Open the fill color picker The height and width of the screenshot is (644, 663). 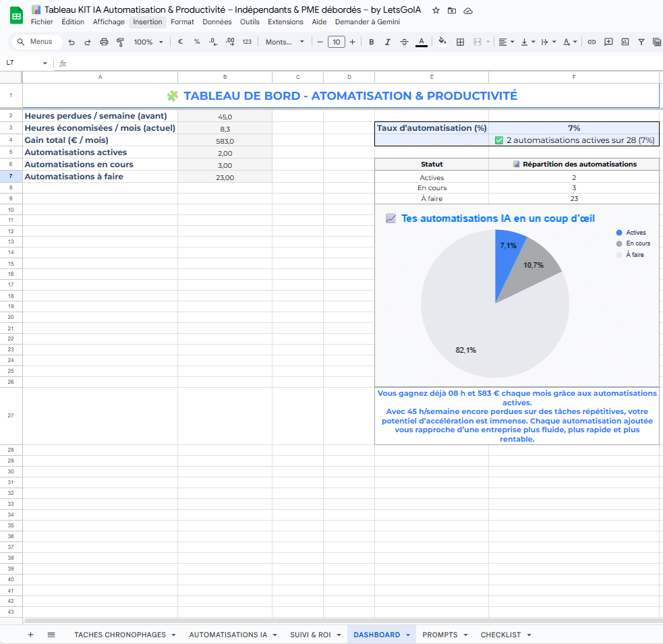442,42
